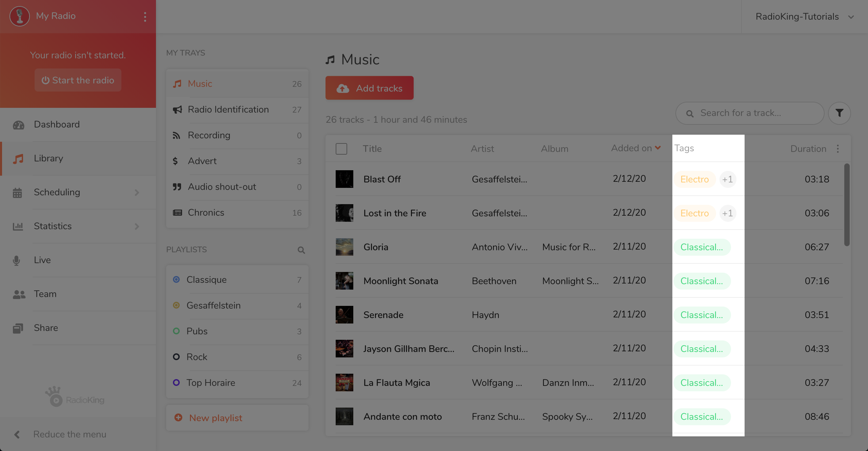Click the Radio Identification megaphone icon
Image resolution: width=868 pixels, height=451 pixels.
[x=177, y=110]
